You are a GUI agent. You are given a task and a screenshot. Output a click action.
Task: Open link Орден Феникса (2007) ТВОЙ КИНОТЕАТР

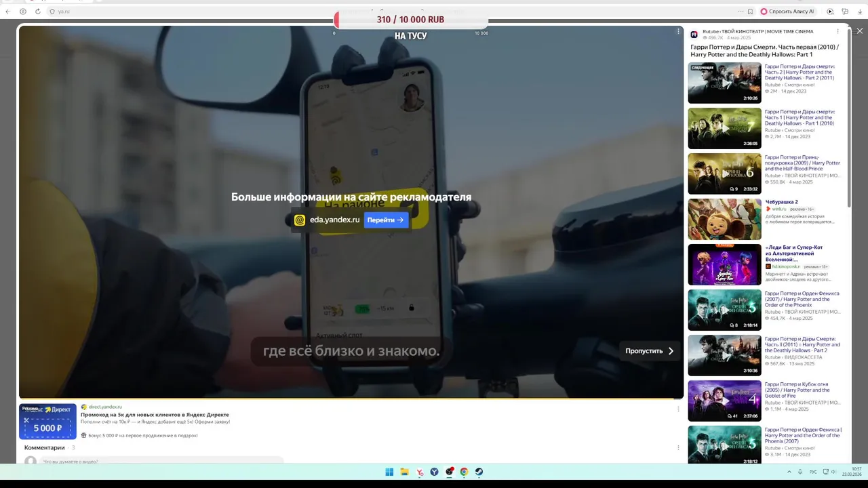coord(802,300)
